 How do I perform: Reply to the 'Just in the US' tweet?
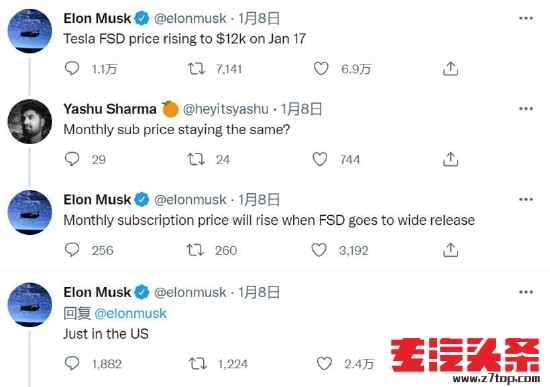[x=72, y=363]
